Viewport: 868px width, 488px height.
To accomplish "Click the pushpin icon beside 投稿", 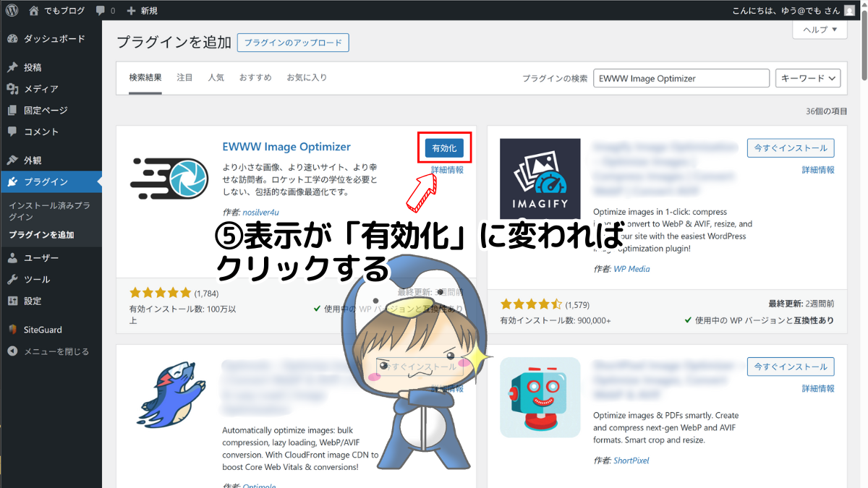I will pos(12,67).
